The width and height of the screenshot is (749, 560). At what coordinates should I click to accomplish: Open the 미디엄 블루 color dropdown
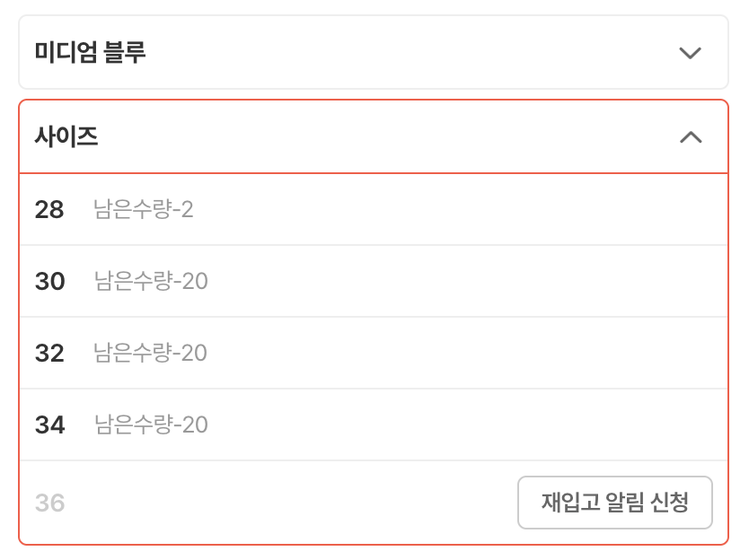point(373,53)
